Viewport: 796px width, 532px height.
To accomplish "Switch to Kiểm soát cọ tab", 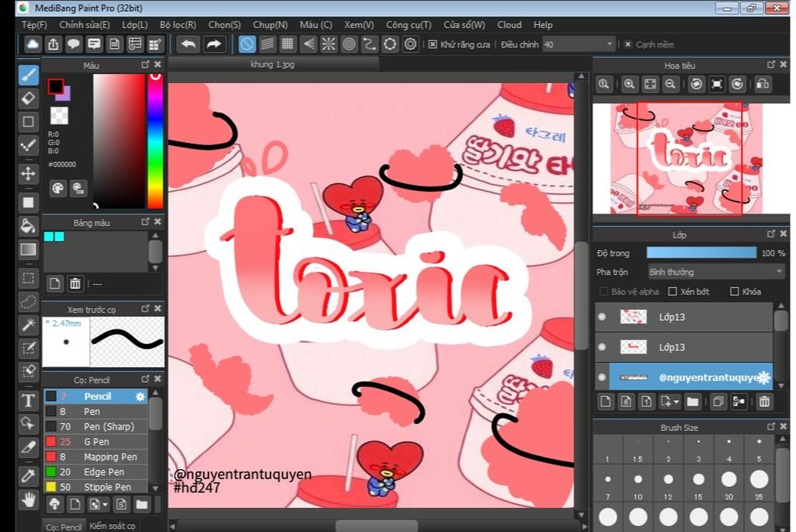I will tap(112, 526).
